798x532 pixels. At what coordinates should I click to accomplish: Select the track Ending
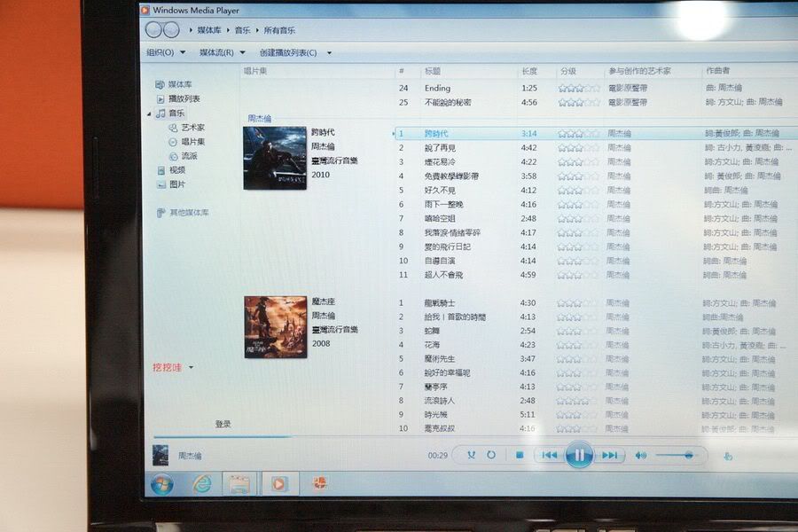[437, 88]
